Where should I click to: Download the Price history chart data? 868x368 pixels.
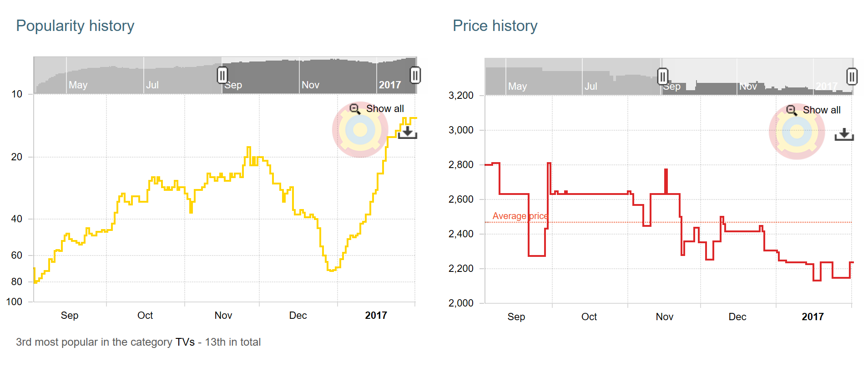click(x=844, y=134)
